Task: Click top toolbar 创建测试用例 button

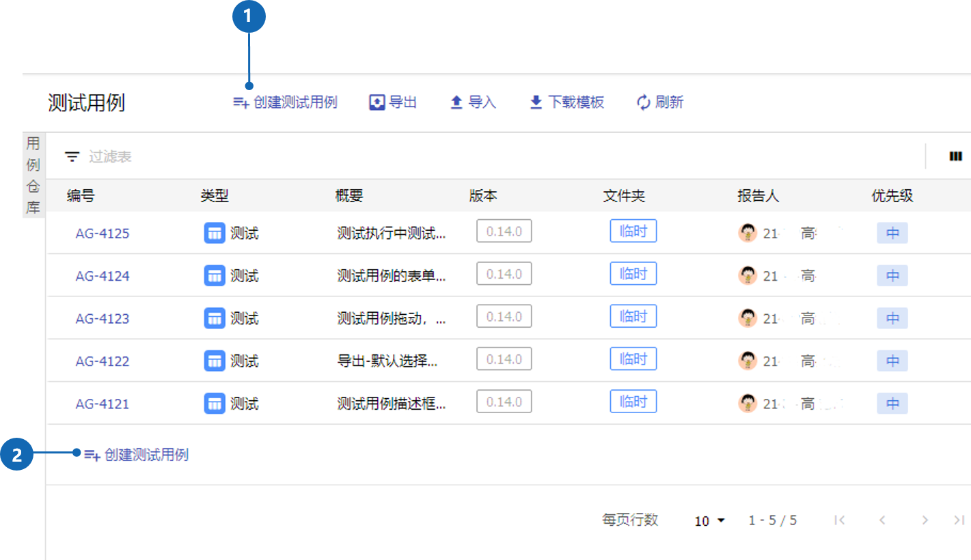Action: pyautogui.click(x=286, y=102)
